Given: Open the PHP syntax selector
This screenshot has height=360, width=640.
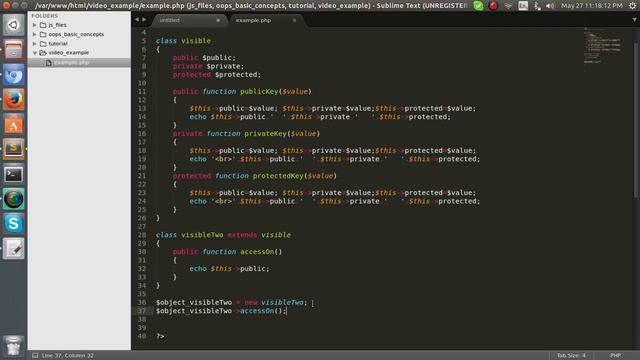Looking at the screenshot, I should 616,356.
